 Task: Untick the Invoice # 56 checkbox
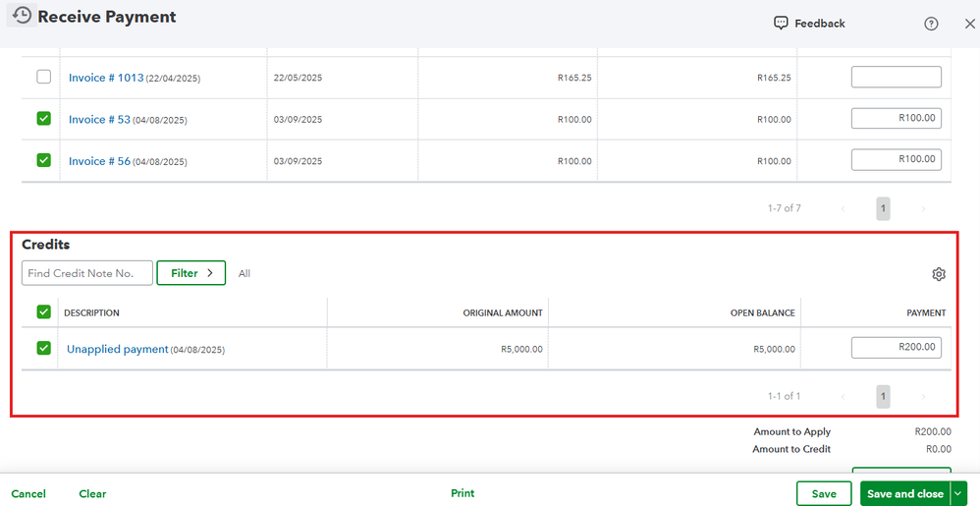pyautogui.click(x=43, y=160)
